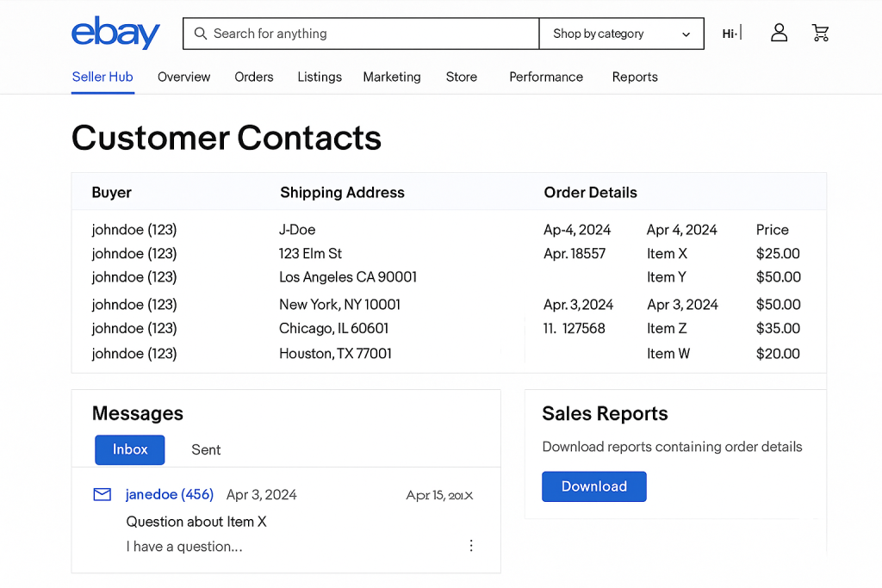Screen dimensions: 882x588
Task: Click the Apr. 3,2024 order date
Action: [x=578, y=305]
